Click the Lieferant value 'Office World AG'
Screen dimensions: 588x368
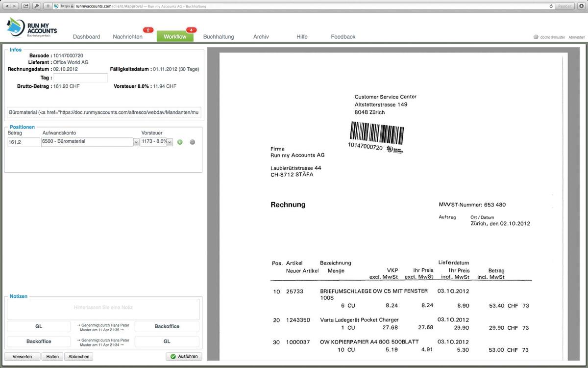point(71,63)
